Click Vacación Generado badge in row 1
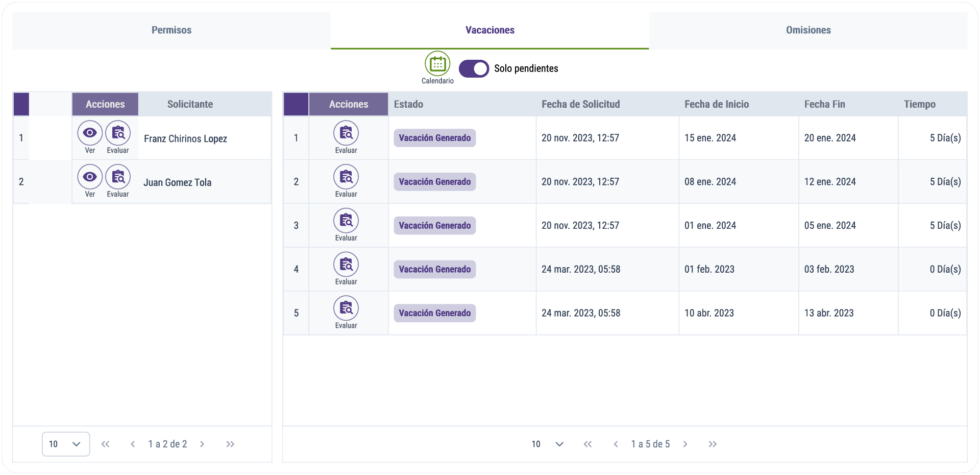The image size is (980, 475). [434, 138]
